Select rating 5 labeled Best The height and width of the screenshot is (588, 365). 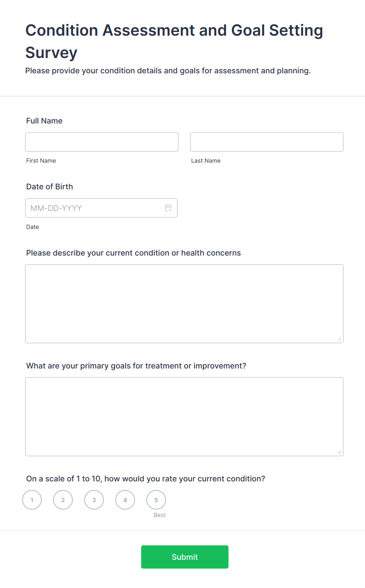tap(156, 500)
